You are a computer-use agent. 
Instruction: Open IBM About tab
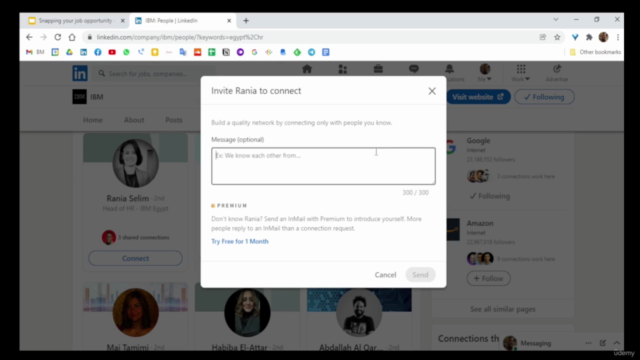(134, 120)
